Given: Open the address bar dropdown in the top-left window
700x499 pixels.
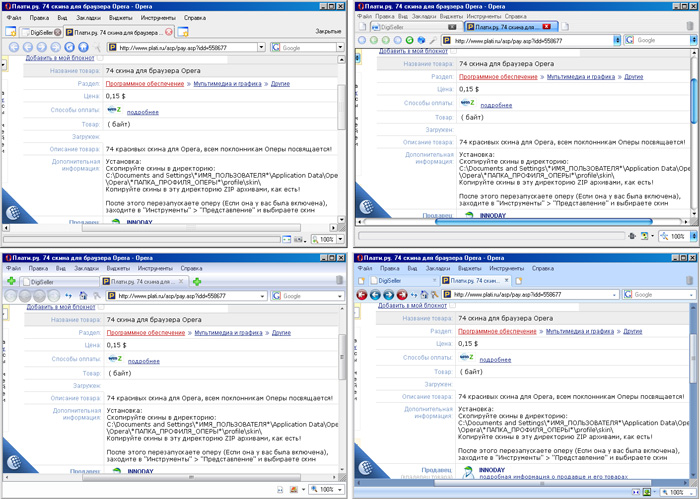Looking at the screenshot, I should click(x=261, y=47).
